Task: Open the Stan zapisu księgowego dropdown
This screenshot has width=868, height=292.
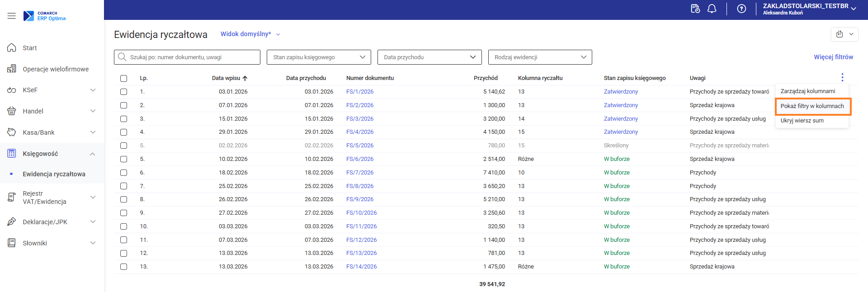Action: 319,57
